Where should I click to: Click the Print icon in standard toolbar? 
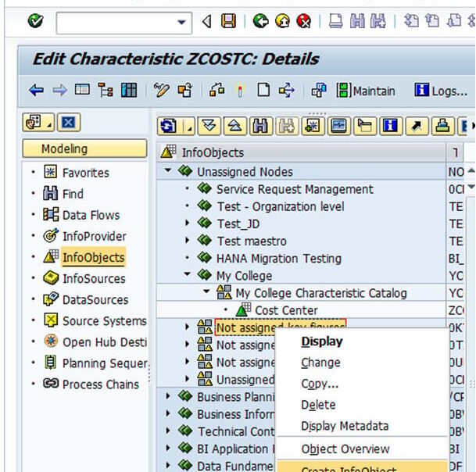336,22
